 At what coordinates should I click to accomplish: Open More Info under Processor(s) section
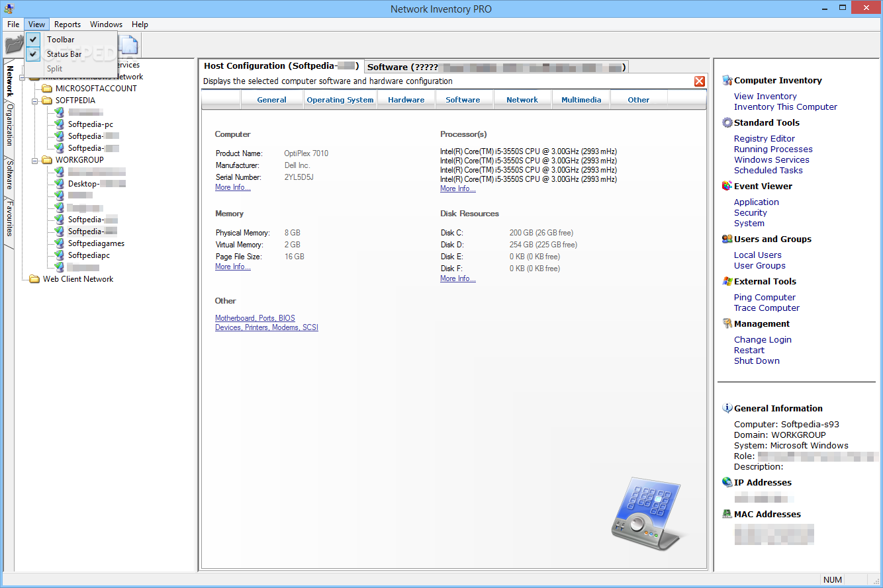458,189
